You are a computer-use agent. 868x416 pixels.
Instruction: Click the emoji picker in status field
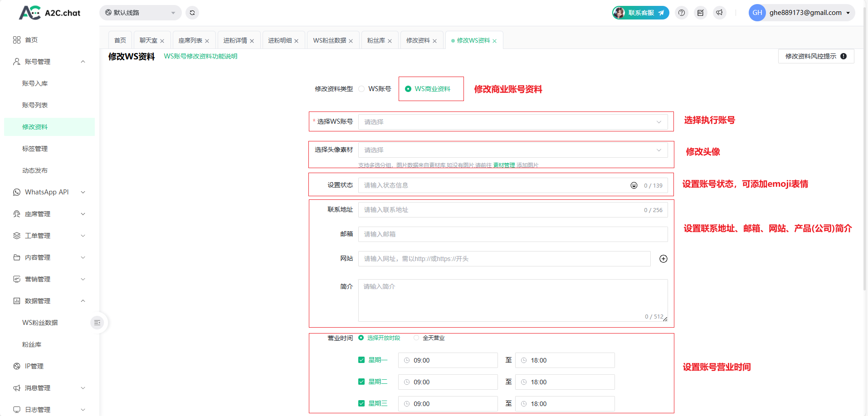coord(634,185)
